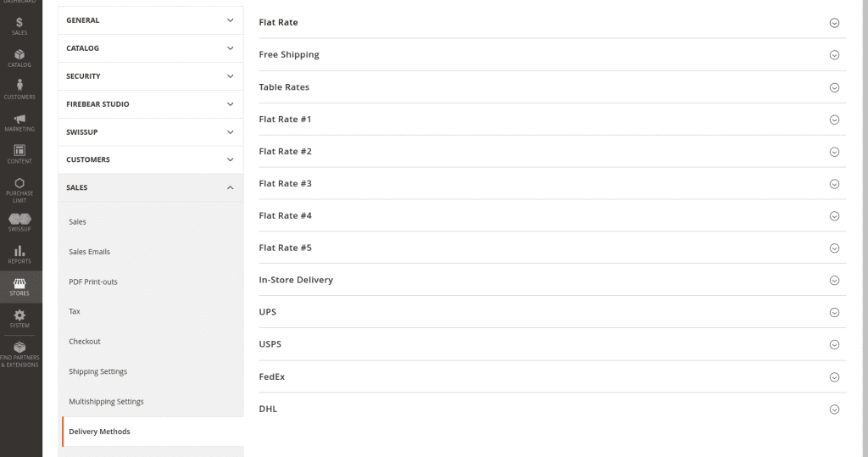Click the Table Rates section title
Screen dimensions: 868x457
[x=284, y=87]
